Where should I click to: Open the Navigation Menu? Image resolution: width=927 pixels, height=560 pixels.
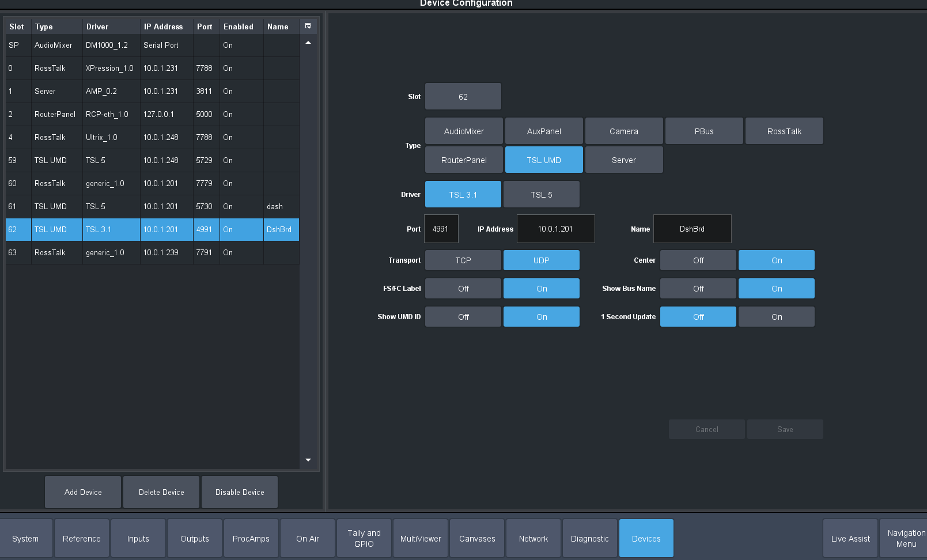point(905,539)
